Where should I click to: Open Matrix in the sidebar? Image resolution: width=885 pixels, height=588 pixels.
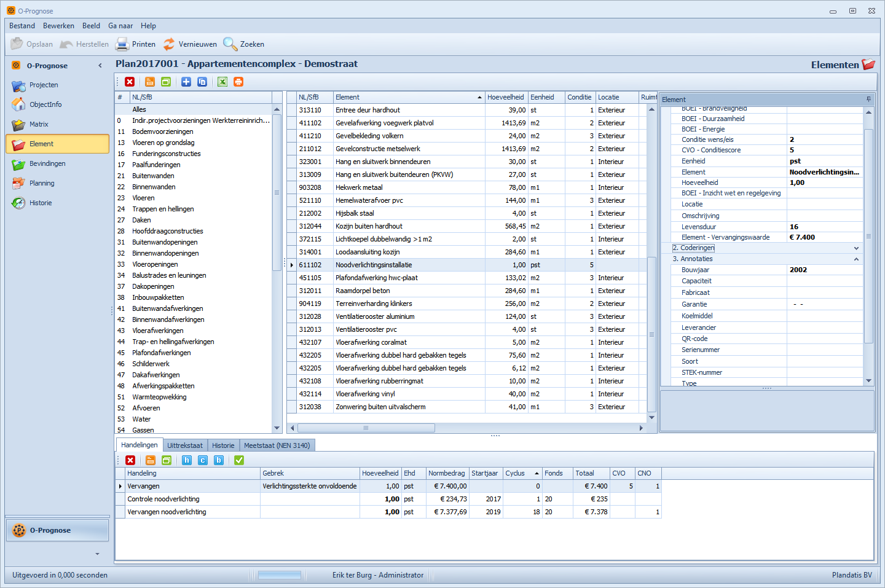click(x=57, y=124)
